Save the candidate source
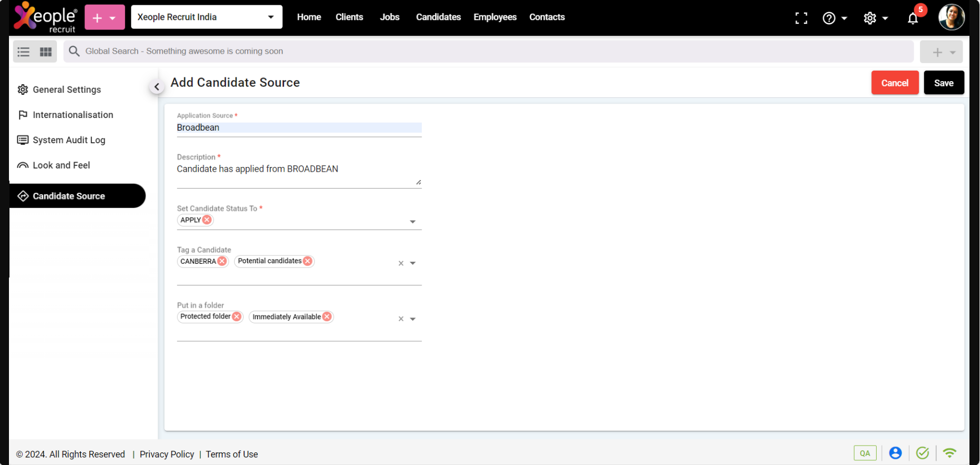Screen dimensions: 980x465 pyautogui.click(x=943, y=83)
